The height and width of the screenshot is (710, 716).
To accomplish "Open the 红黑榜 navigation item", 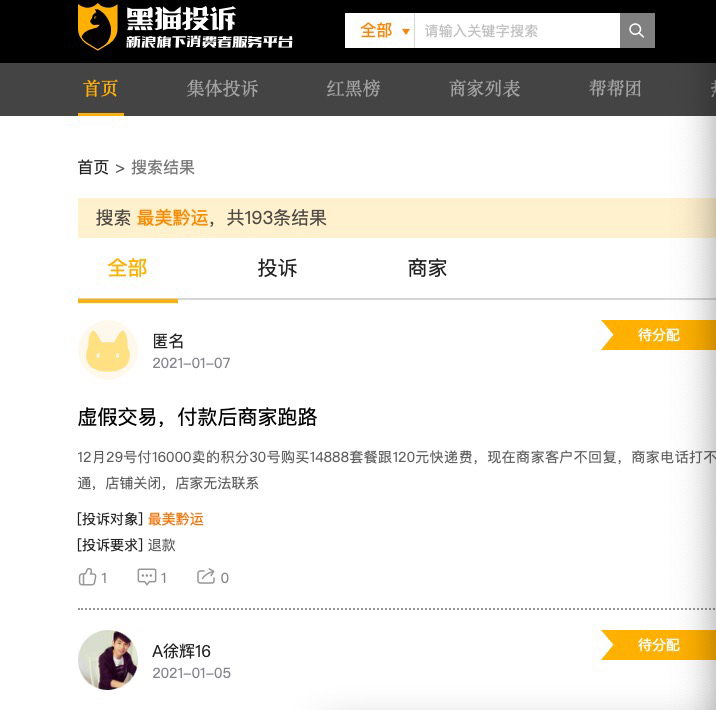I will (x=353, y=89).
